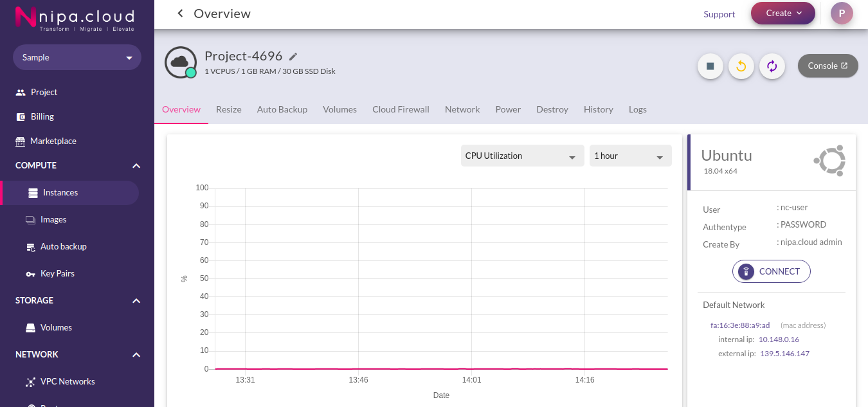
Task: Collapse the STORAGE section
Action: click(x=136, y=301)
